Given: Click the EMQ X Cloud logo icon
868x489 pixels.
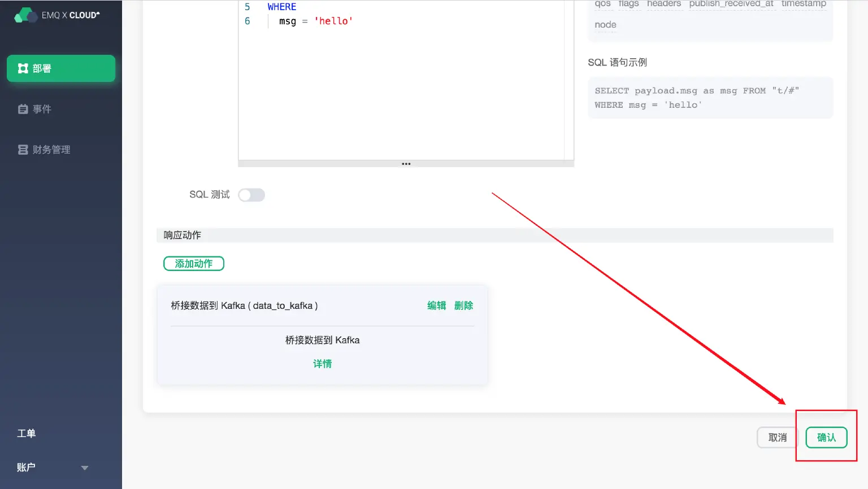Looking at the screenshot, I should (x=25, y=15).
